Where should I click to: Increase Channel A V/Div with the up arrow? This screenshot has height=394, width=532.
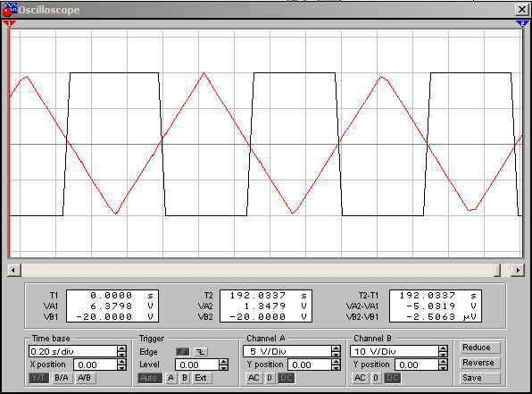336,348
